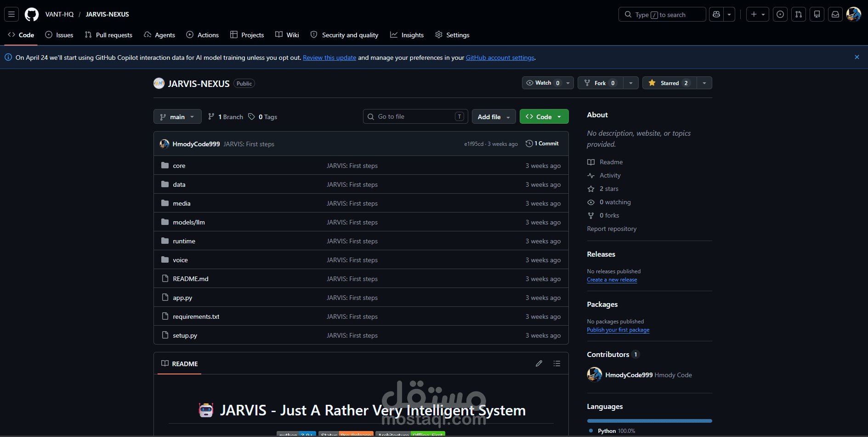Click the '2 stars' link in About
Image resolution: width=868 pixels, height=437 pixels.
point(609,189)
